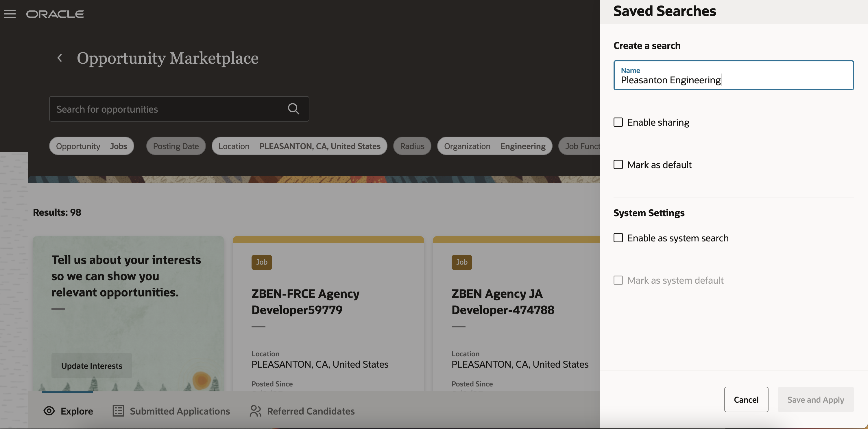The height and width of the screenshot is (429, 868).
Task: Click the magnifying glass search icon
Action: coord(293,109)
